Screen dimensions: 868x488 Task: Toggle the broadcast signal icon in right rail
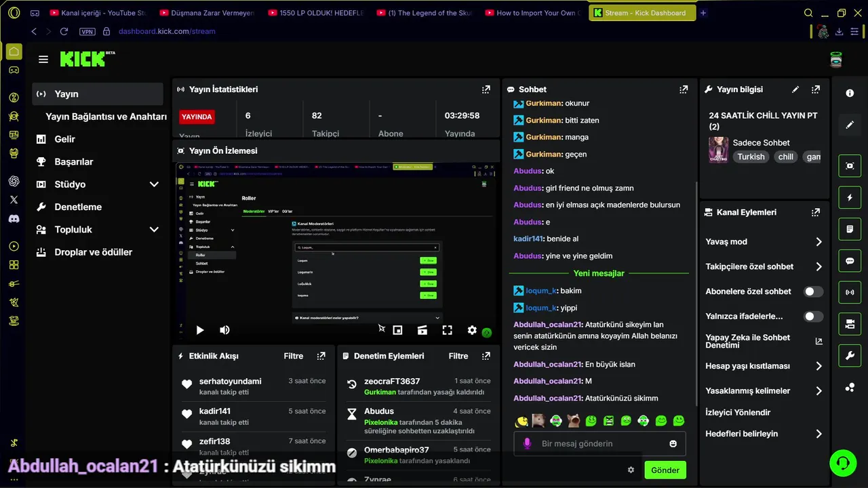pyautogui.click(x=850, y=293)
